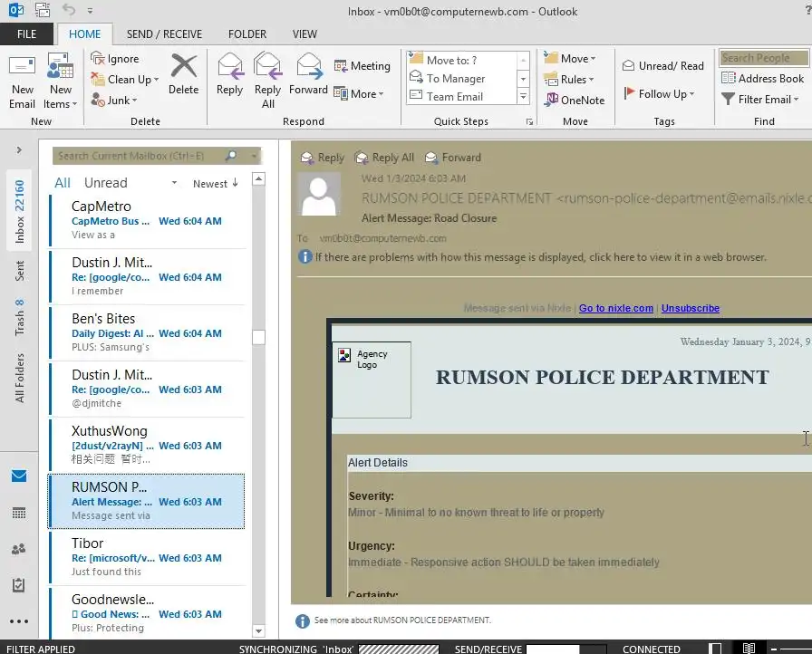Send message to OneNote

574,100
